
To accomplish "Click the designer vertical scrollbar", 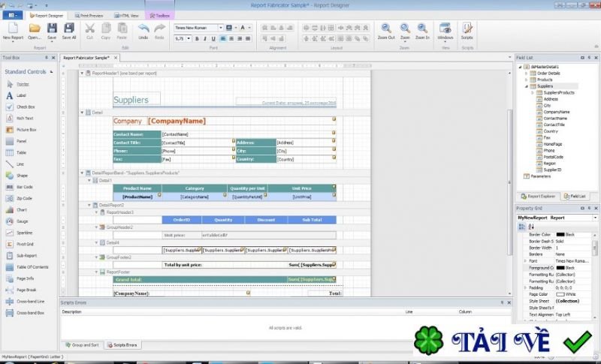I will 509,182.
